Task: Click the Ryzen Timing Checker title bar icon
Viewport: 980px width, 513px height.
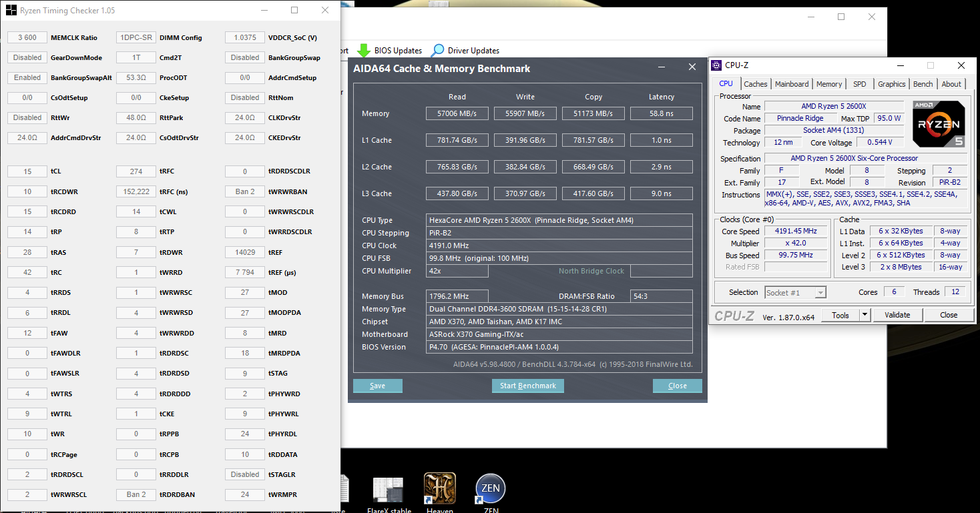Action: (11, 10)
